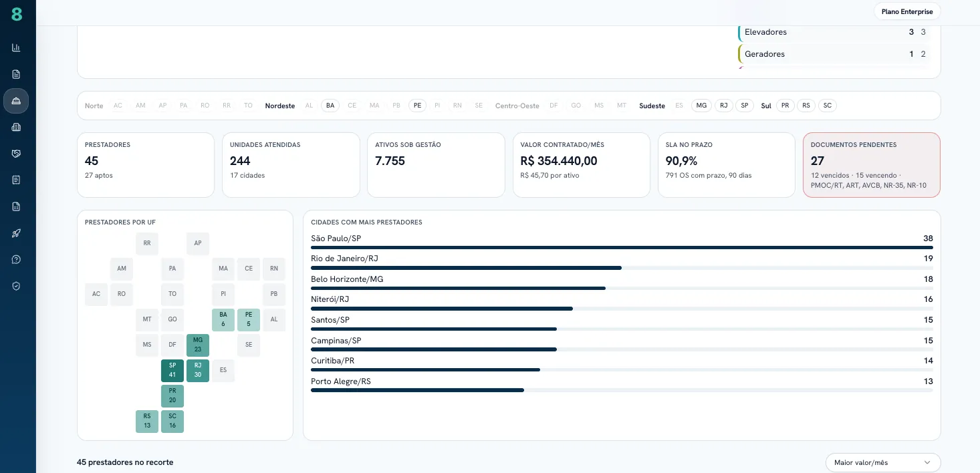This screenshot has width=980, height=473.
Task: Toggle the RJ state filter chip
Action: [723, 106]
